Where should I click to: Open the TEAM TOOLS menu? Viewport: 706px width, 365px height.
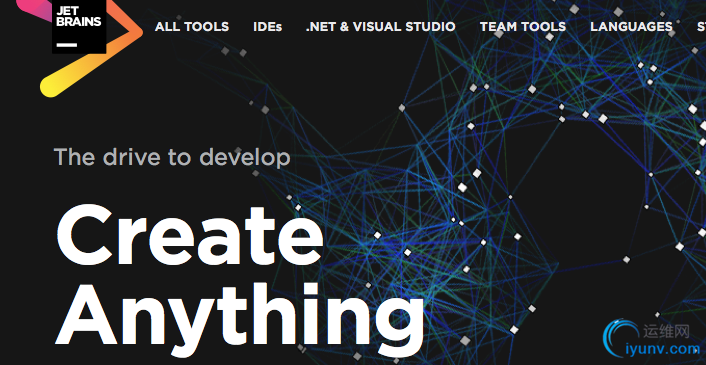[x=523, y=27]
